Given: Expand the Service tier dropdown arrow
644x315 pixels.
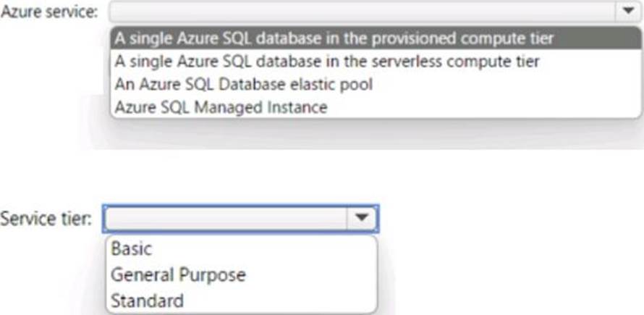Looking at the screenshot, I should pos(361,219).
